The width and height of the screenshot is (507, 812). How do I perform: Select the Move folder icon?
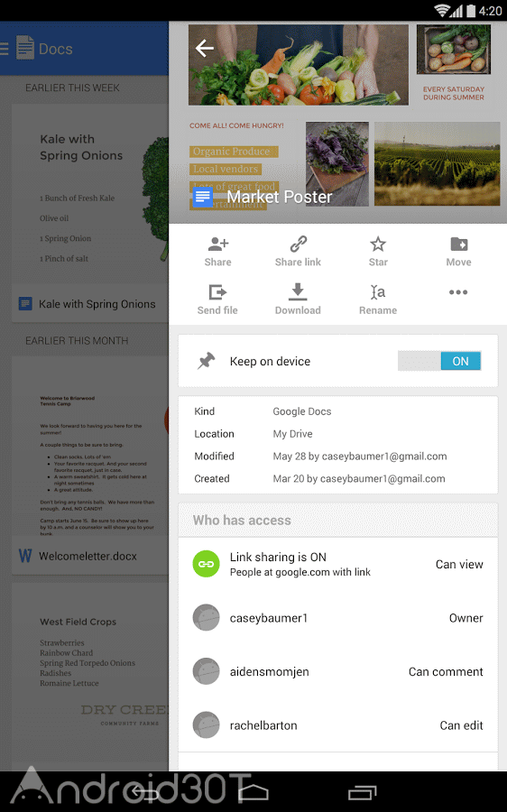459,244
